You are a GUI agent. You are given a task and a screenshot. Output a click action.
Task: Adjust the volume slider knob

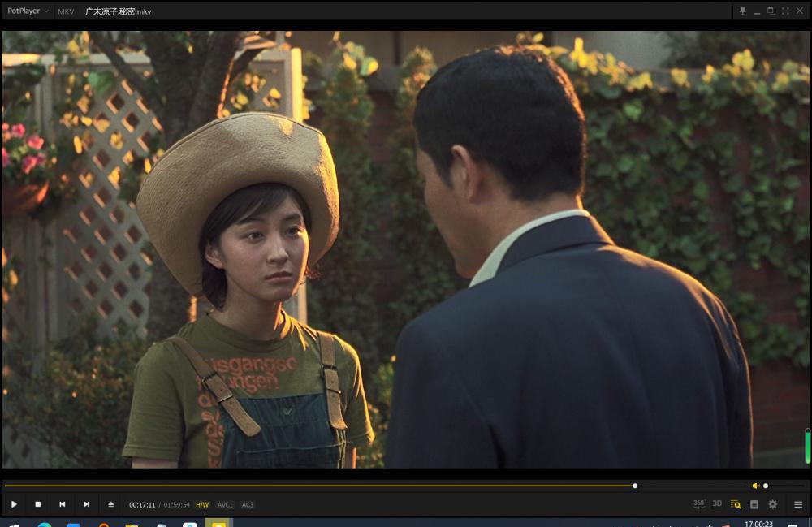766,486
